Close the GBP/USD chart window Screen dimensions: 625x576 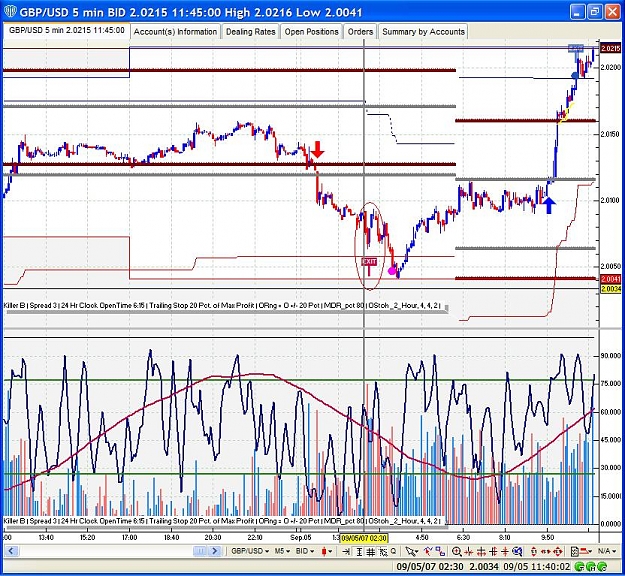coord(613,12)
